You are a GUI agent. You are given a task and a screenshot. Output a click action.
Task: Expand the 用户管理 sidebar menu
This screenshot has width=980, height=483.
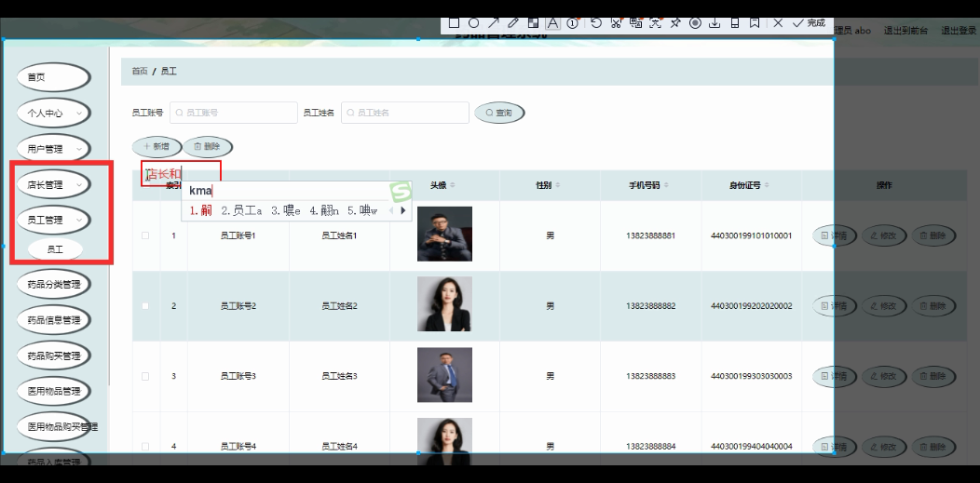(54, 149)
